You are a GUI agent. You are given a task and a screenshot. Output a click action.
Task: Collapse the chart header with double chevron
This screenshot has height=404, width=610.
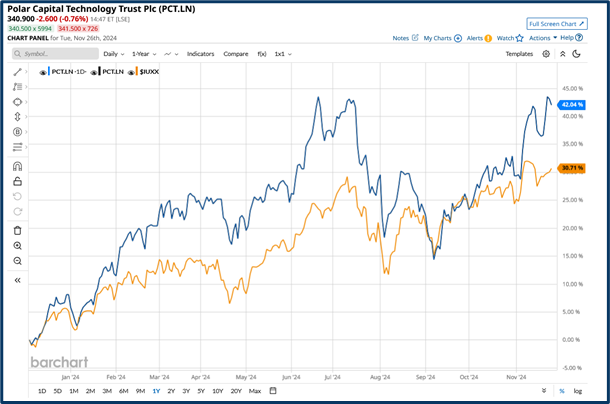pos(563,54)
